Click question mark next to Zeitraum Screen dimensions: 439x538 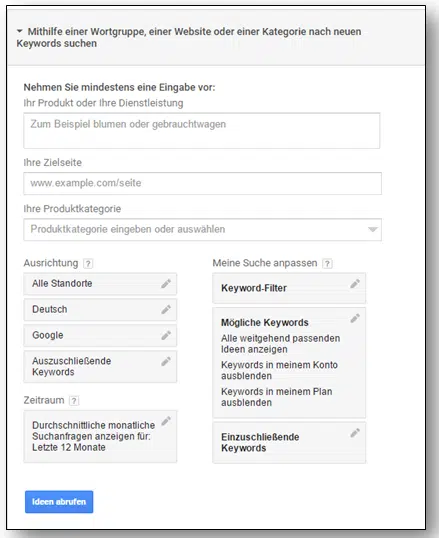(x=74, y=400)
